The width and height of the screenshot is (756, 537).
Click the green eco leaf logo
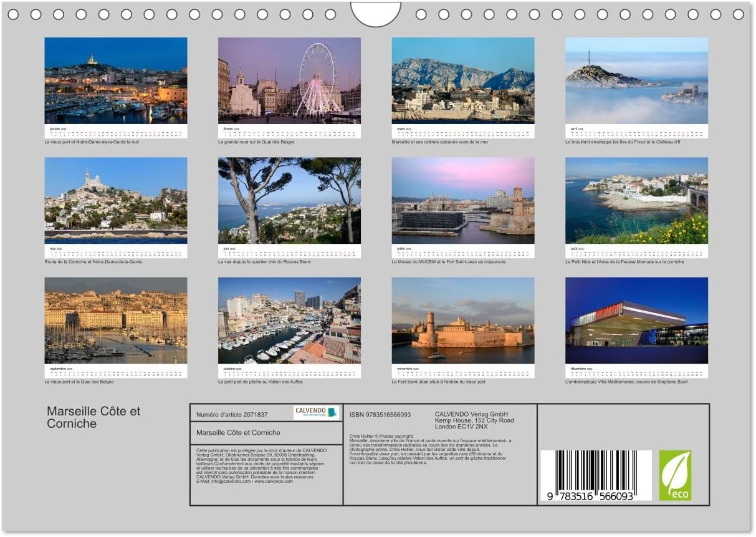pyautogui.click(x=676, y=475)
